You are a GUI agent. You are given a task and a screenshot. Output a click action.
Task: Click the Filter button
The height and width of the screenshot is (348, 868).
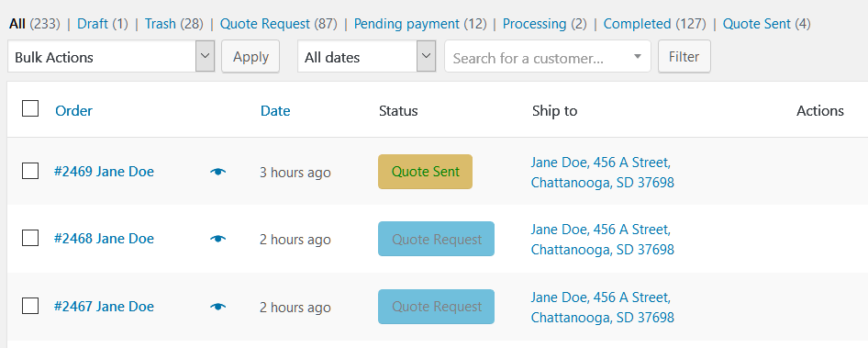click(684, 57)
